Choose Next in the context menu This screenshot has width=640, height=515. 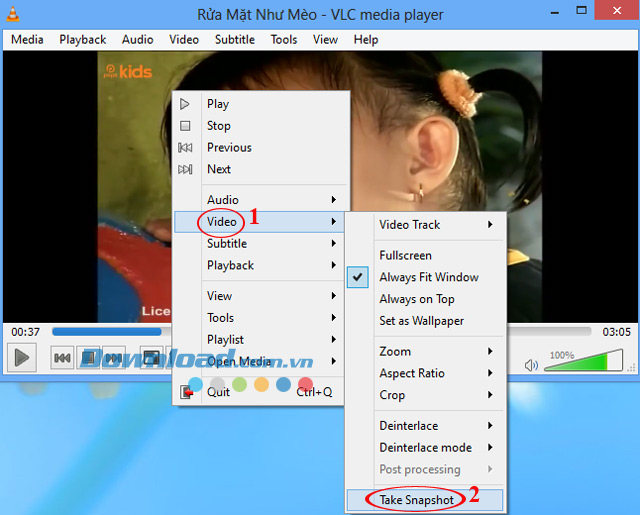259,169
